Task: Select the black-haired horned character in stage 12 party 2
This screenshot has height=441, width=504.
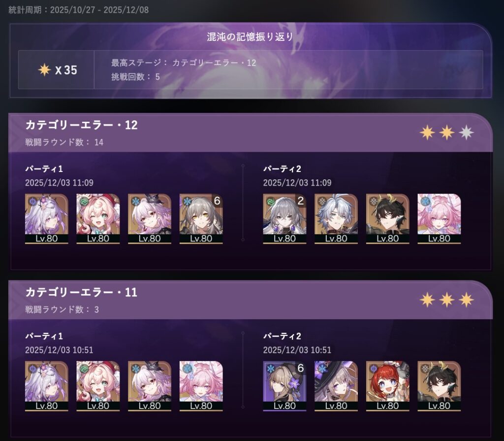Action: point(387,219)
